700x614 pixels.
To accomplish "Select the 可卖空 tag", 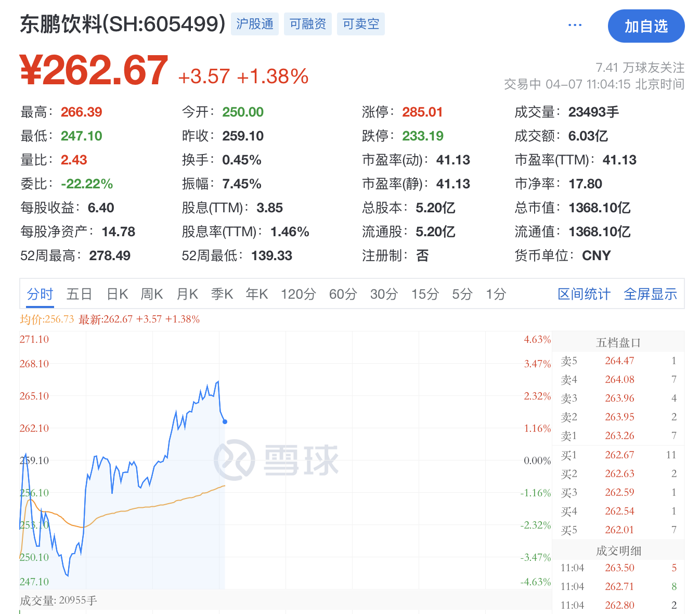I will pos(361,24).
